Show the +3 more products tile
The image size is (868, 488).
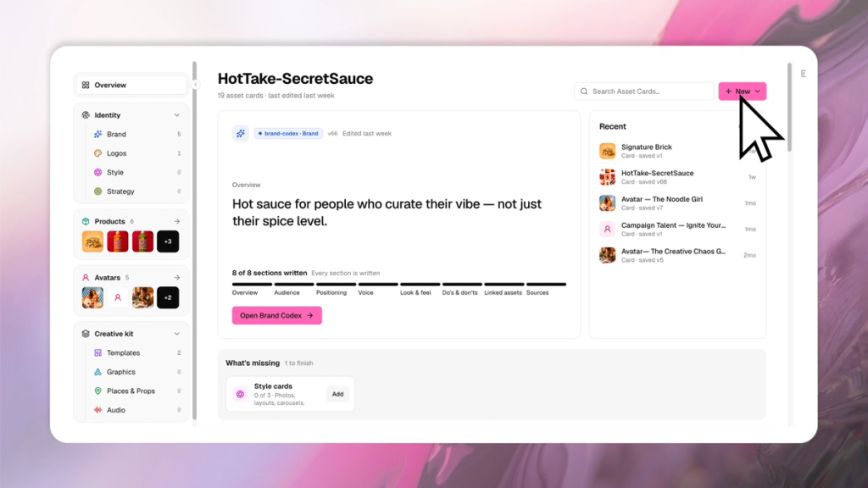click(x=168, y=241)
